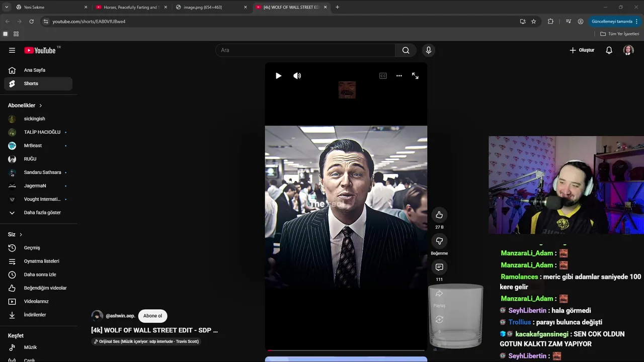This screenshot has height=362, width=644.
Task: Open the Orijinal Ses sound link
Action: tap(146, 341)
